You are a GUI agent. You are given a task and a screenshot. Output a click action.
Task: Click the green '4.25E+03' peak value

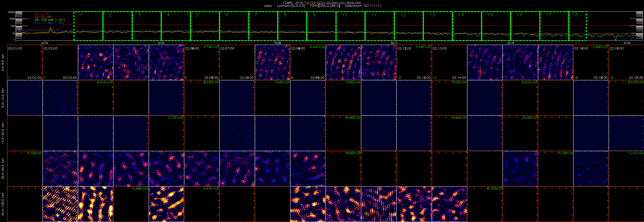point(494,188)
